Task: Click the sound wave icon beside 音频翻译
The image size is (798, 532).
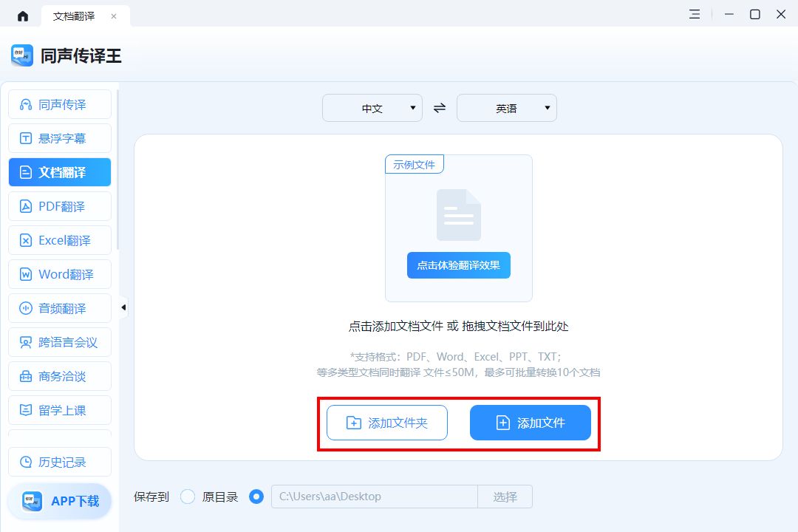Action: click(25, 308)
